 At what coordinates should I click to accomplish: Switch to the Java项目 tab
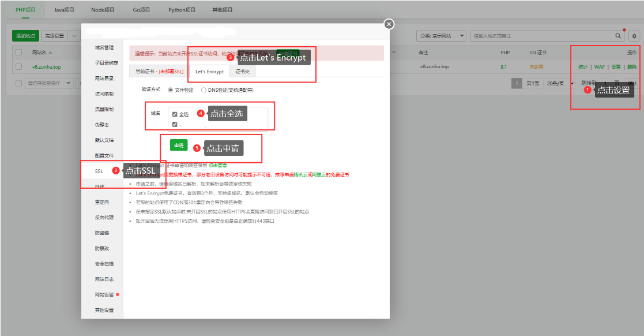point(64,10)
